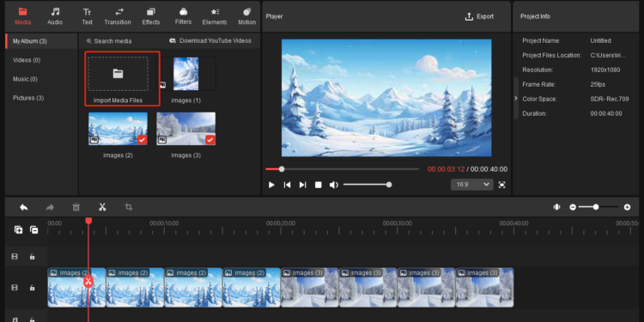Screen dimensions: 644x322
Task: Click the project name value Untitled
Action: [600, 40]
